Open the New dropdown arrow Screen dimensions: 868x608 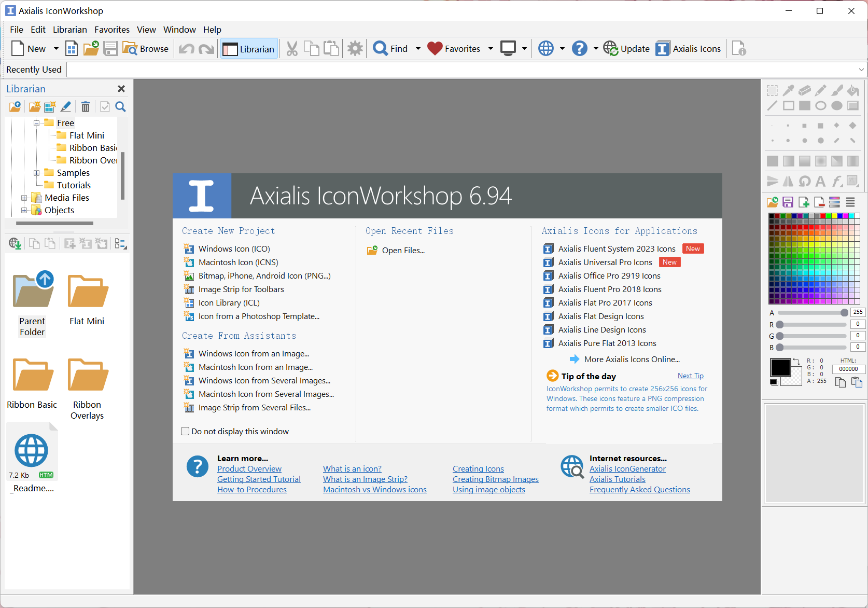(56, 49)
